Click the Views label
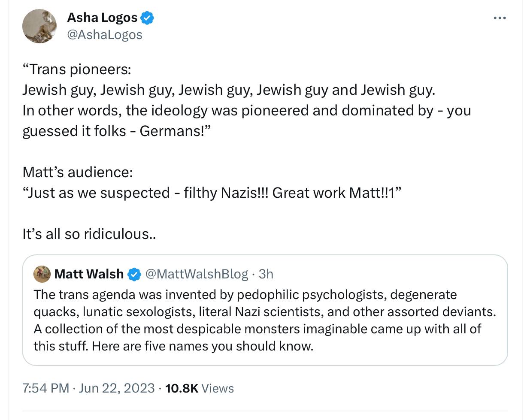 (x=218, y=388)
